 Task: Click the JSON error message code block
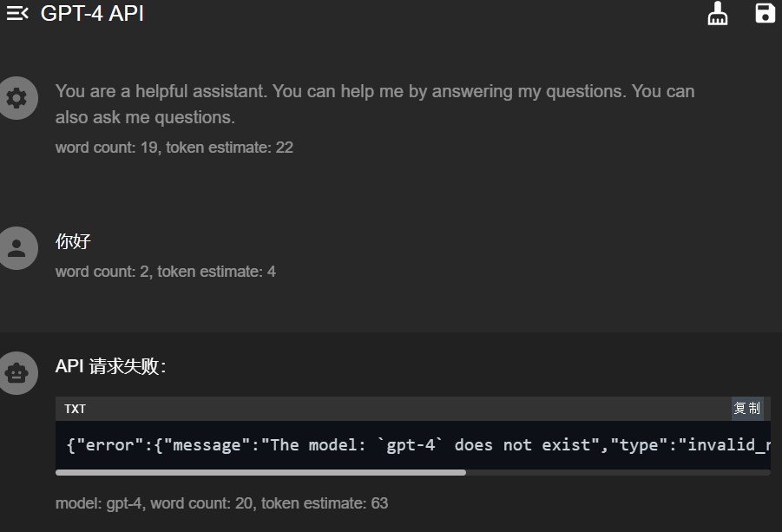click(413, 444)
